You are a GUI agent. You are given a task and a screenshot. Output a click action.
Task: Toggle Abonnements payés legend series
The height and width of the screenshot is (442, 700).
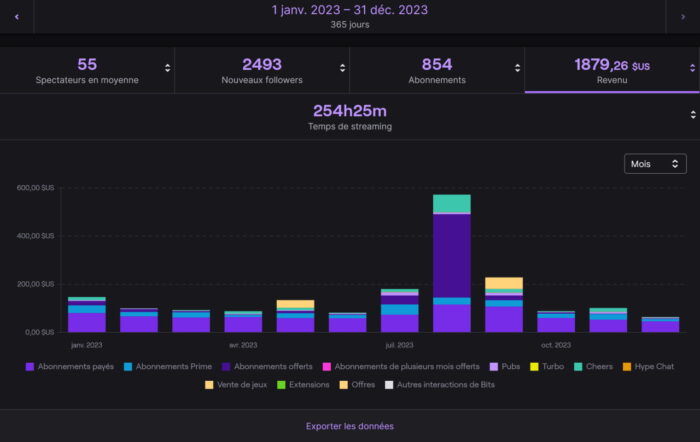(x=69, y=366)
